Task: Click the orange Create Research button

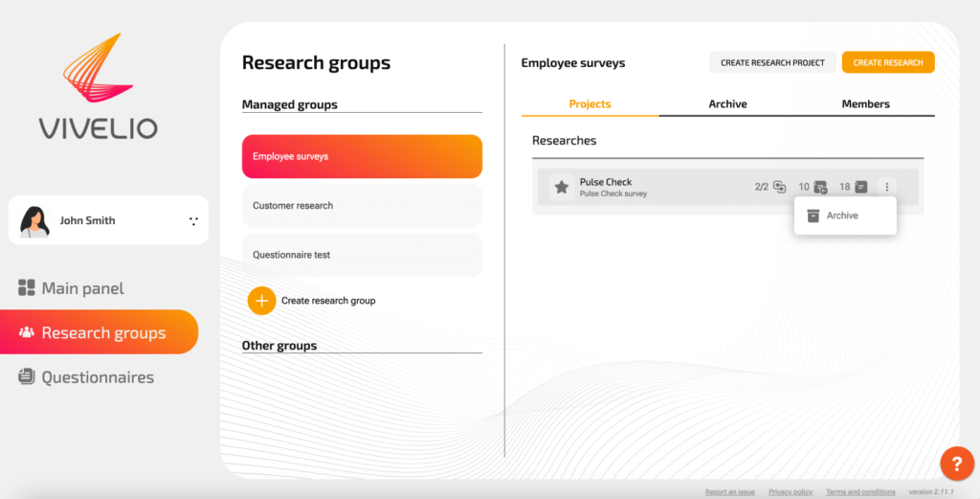Action: (x=888, y=62)
